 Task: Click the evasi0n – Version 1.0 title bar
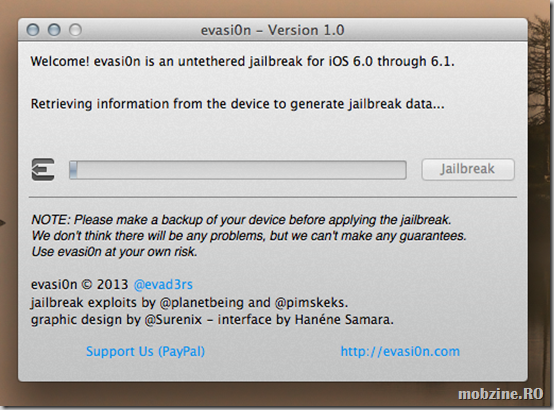[x=272, y=30]
